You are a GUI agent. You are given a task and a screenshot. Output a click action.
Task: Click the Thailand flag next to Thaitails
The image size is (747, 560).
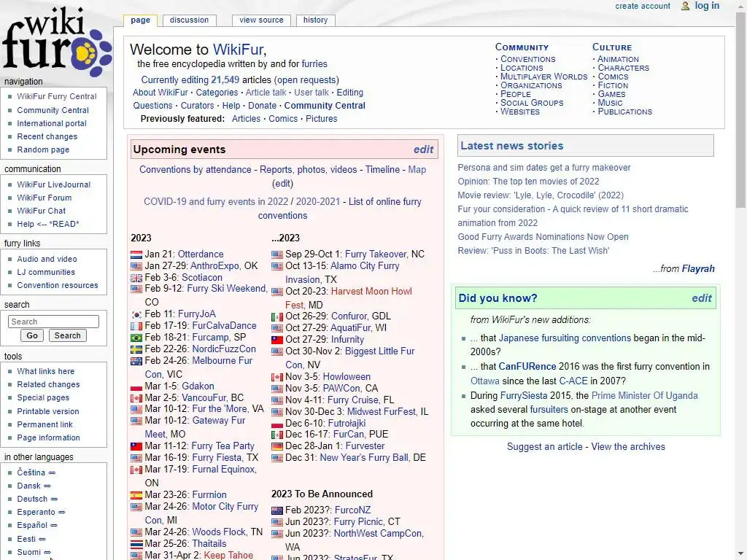136,544
